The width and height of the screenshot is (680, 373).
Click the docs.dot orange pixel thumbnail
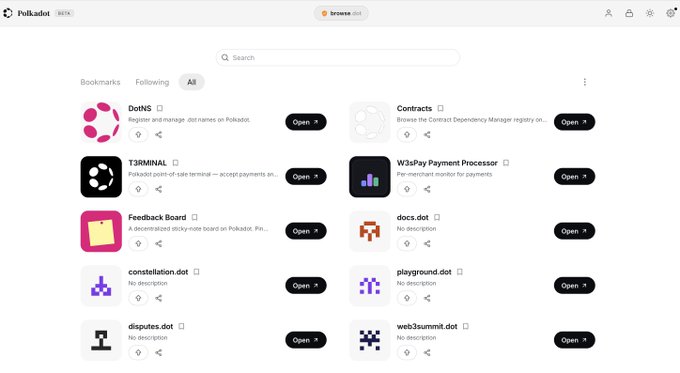pyautogui.click(x=369, y=231)
